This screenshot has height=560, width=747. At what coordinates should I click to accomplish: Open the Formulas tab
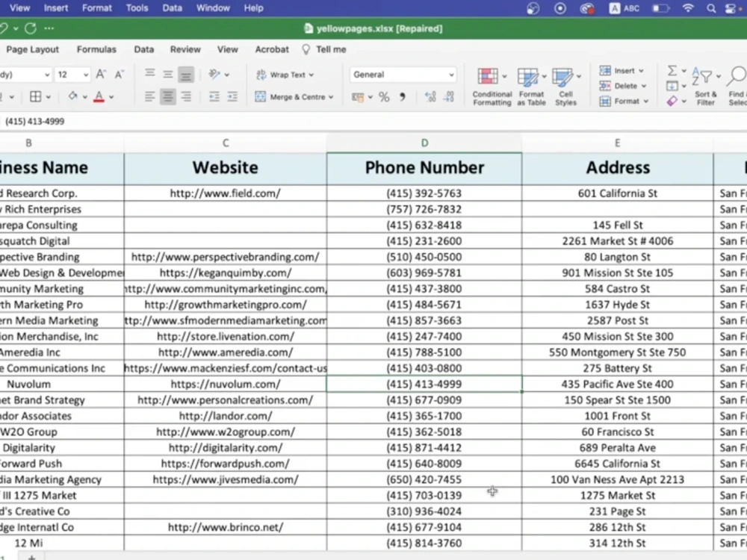[x=96, y=49]
